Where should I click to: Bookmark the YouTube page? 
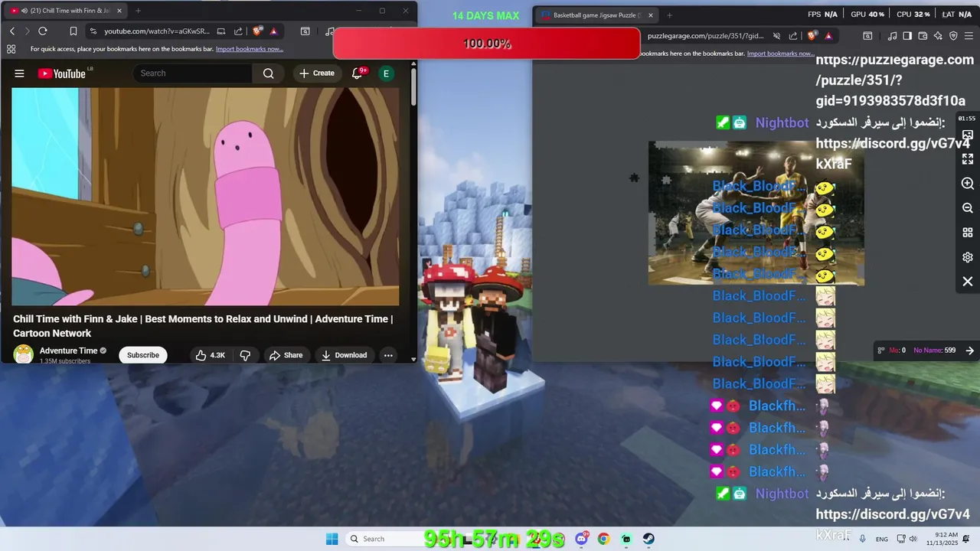click(73, 31)
